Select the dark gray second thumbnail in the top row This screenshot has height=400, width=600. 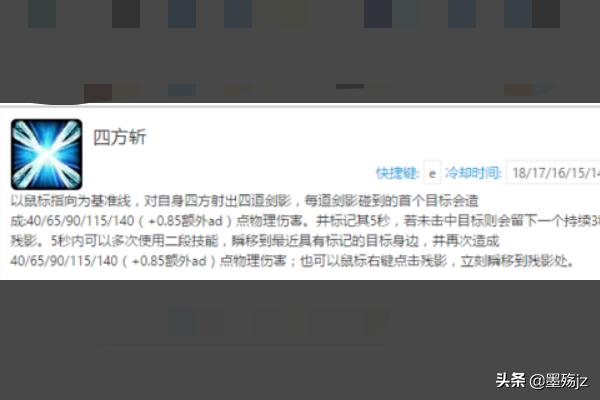click(x=126, y=14)
